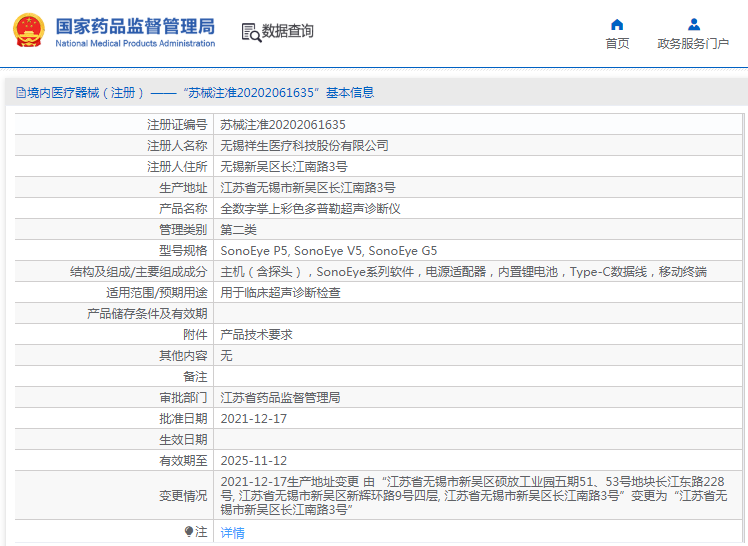Open the 详情 link
This screenshot has height=546, width=748.
coord(232,532)
